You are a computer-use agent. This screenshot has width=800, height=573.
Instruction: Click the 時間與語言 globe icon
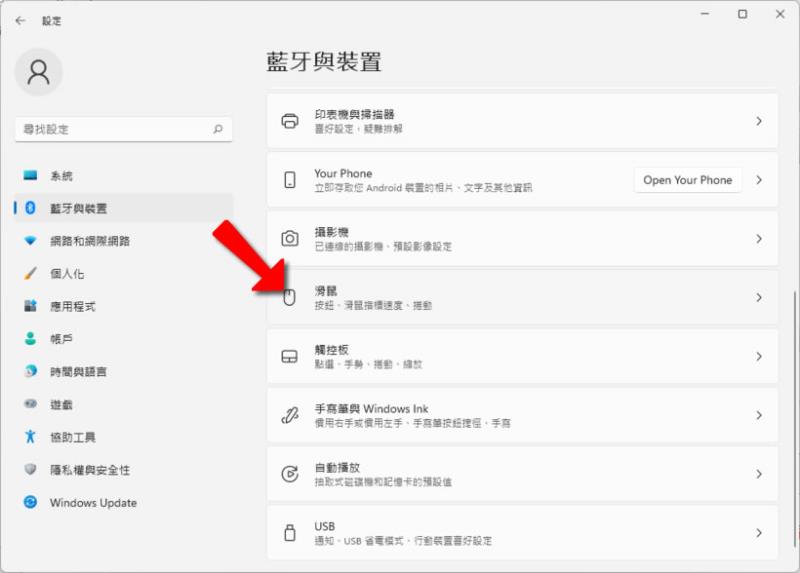point(30,371)
